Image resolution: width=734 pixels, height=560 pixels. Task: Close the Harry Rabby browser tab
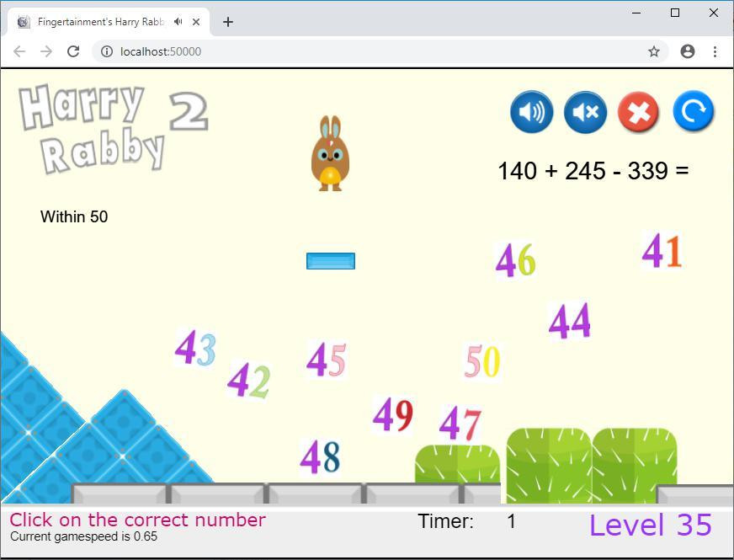pos(196,22)
